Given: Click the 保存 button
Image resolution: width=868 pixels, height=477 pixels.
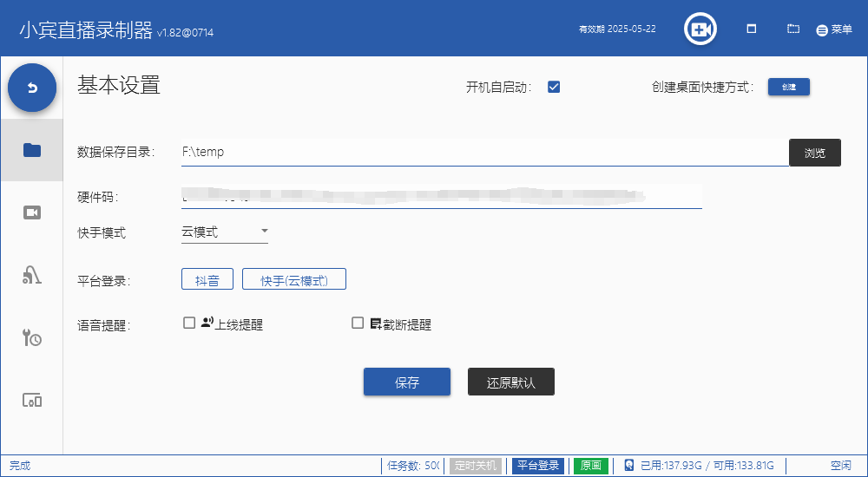Looking at the screenshot, I should click(x=407, y=382).
